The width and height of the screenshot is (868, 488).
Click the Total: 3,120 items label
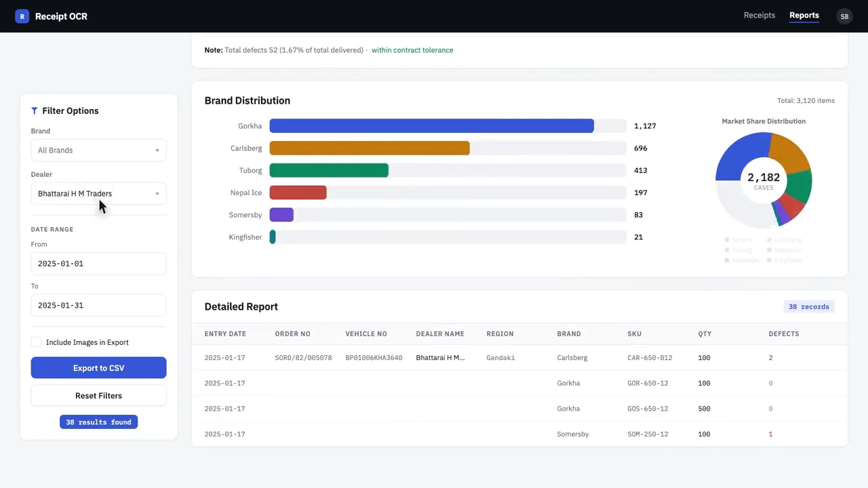[x=806, y=100]
